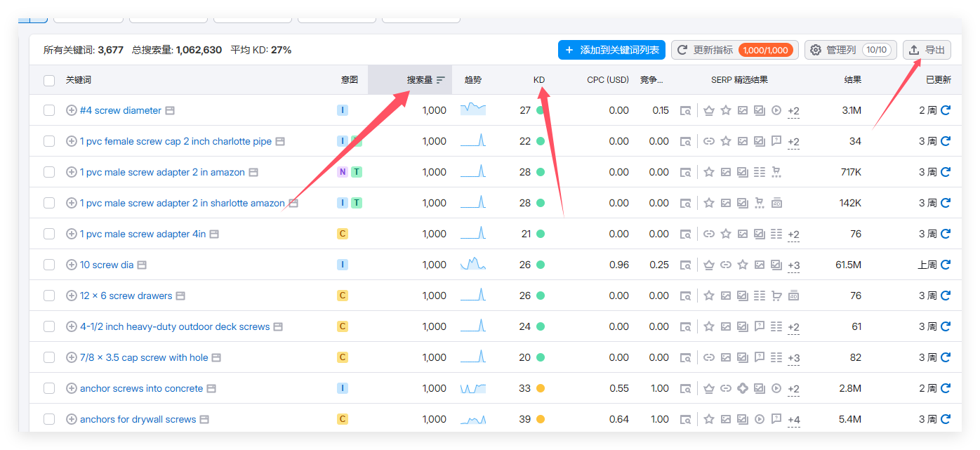This screenshot has width=980, height=450.
Task: Orange KD dot for anchor screws into concrete
Action: pos(540,388)
